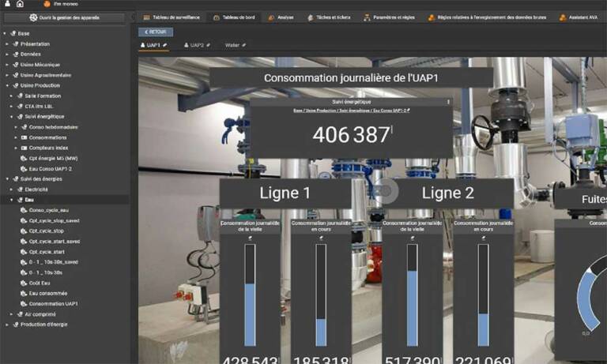Image resolution: width=607 pixels, height=364 pixels.
Task: Open the three-dot menu on Suivi énergétique widget
Action: click(x=448, y=102)
